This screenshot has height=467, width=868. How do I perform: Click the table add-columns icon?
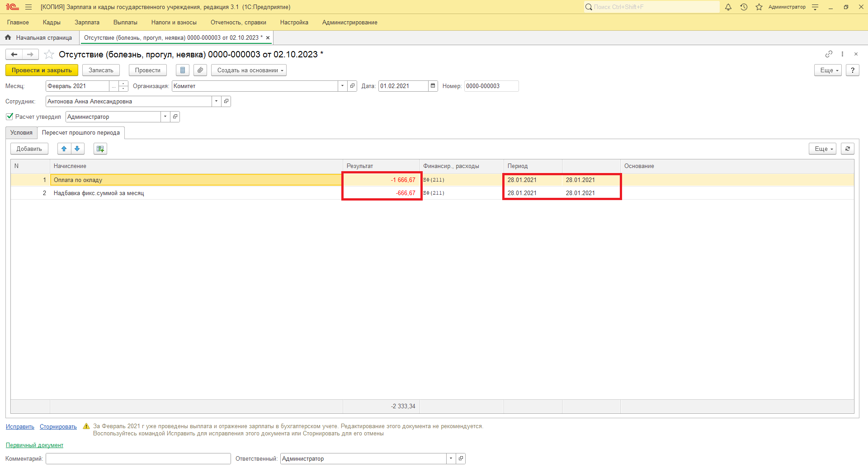tap(100, 149)
